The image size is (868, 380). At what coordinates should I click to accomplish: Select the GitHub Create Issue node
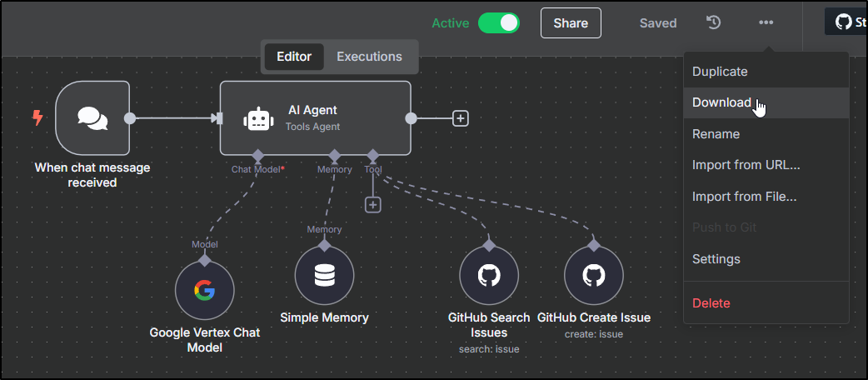[593, 276]
